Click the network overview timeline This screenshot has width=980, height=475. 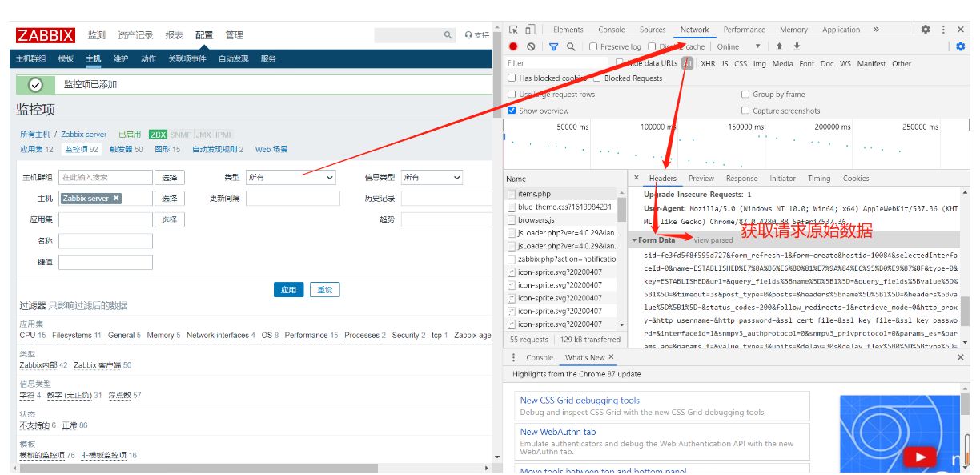(x=735, y=143)
